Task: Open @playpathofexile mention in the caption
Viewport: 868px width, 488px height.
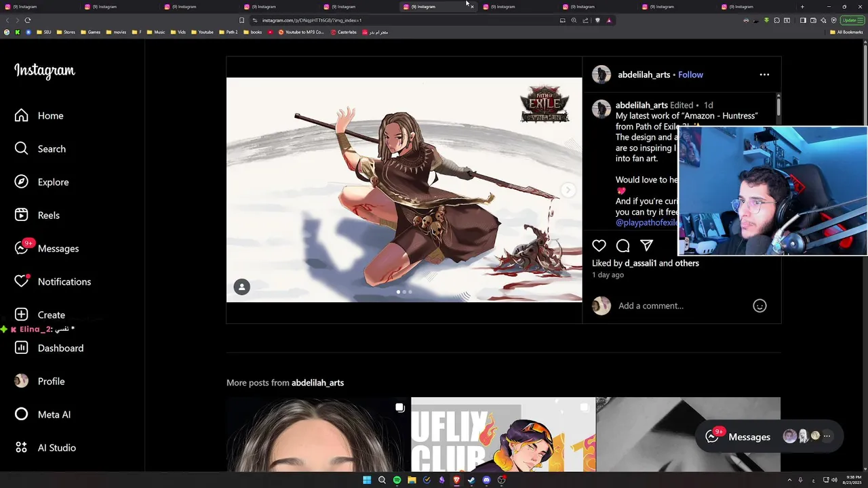Action: click(x=648, y=222)
